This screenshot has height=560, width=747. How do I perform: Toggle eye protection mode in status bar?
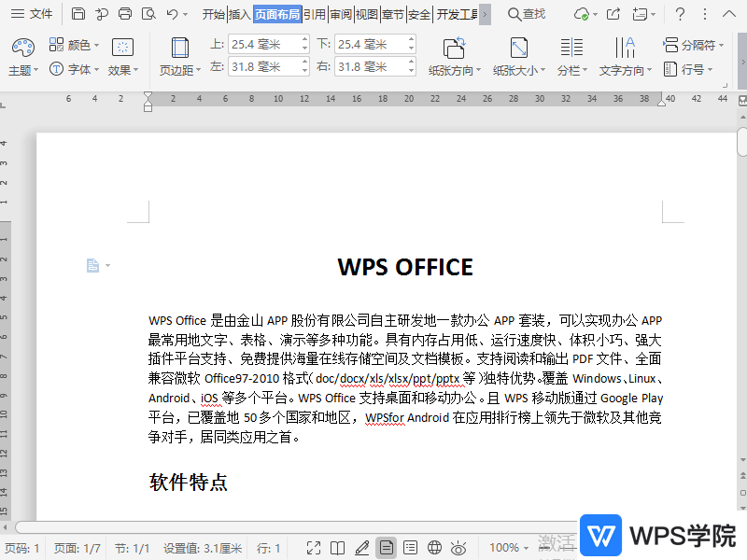point(458,548)
